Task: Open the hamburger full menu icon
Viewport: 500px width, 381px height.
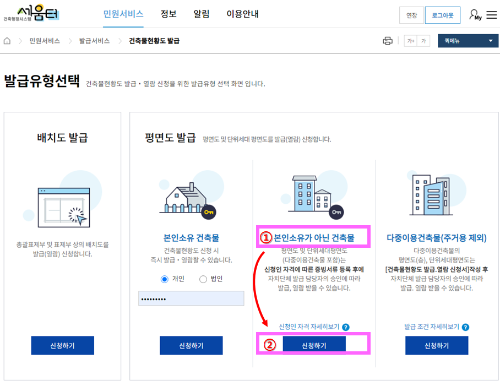Action: (492, 15)
